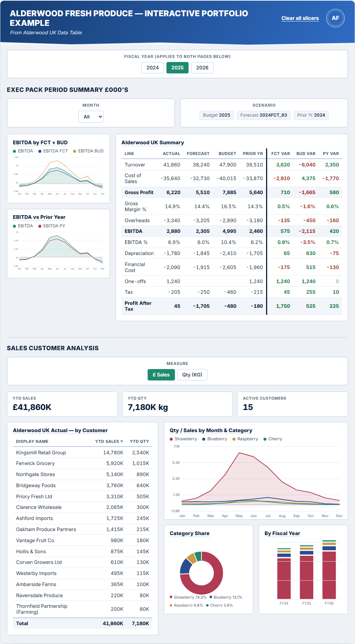
Task: Select the Amberside Farms row
Action: [83, 584]
